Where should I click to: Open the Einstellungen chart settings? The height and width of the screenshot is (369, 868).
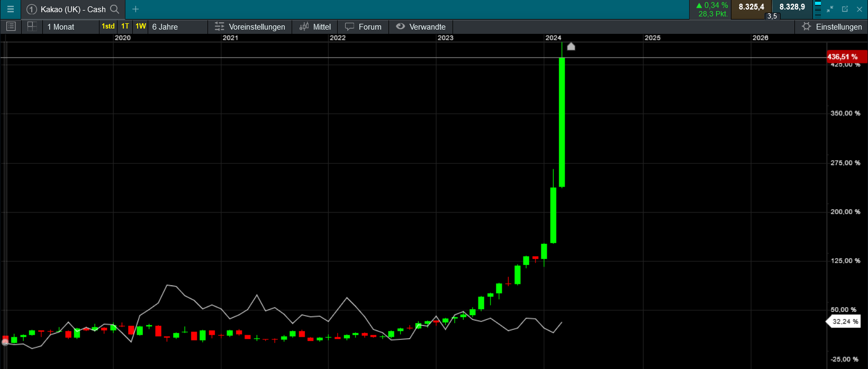[832, 27]
